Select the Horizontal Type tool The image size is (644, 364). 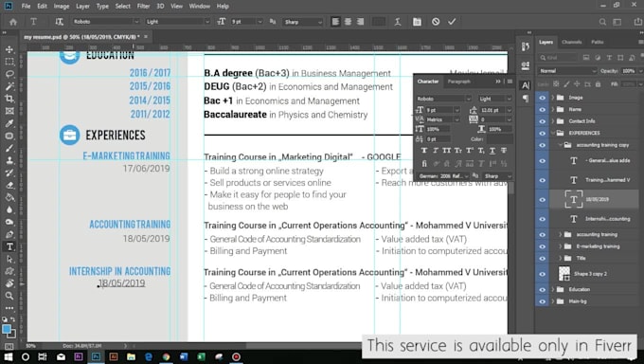9,246
